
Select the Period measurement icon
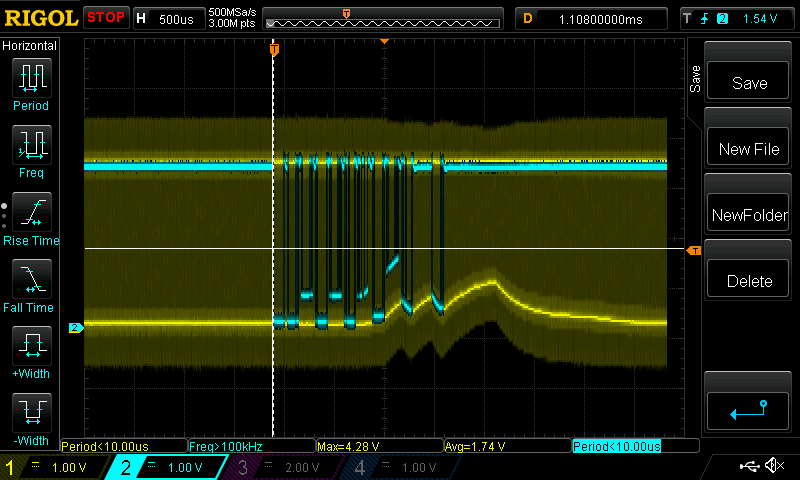coord(32,78)
